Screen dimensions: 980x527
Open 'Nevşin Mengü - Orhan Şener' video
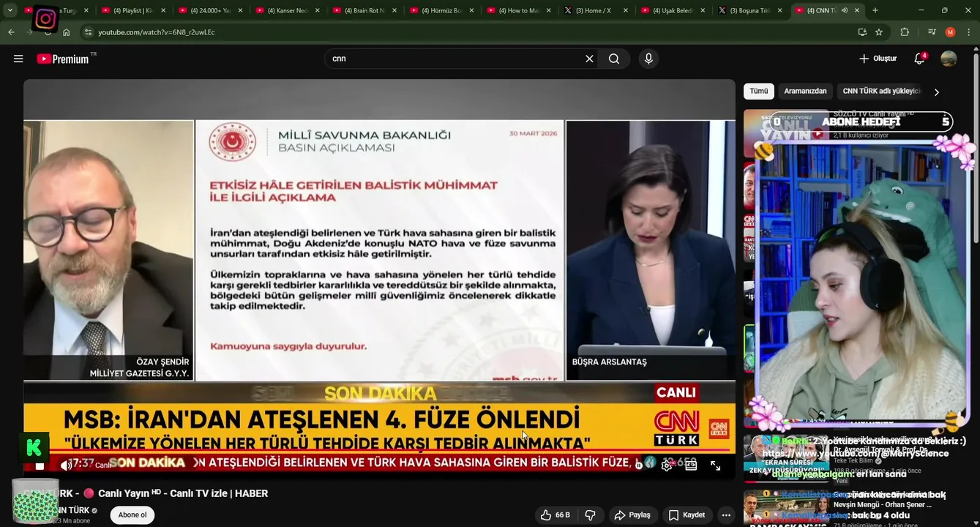883,505
